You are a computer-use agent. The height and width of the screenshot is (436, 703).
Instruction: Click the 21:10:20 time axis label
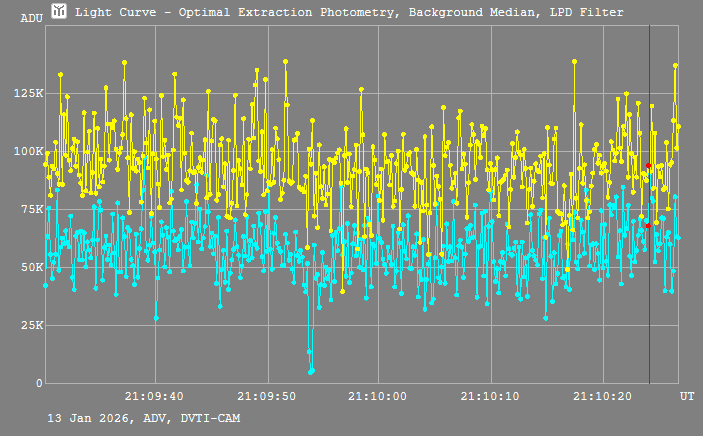[604, 397]
